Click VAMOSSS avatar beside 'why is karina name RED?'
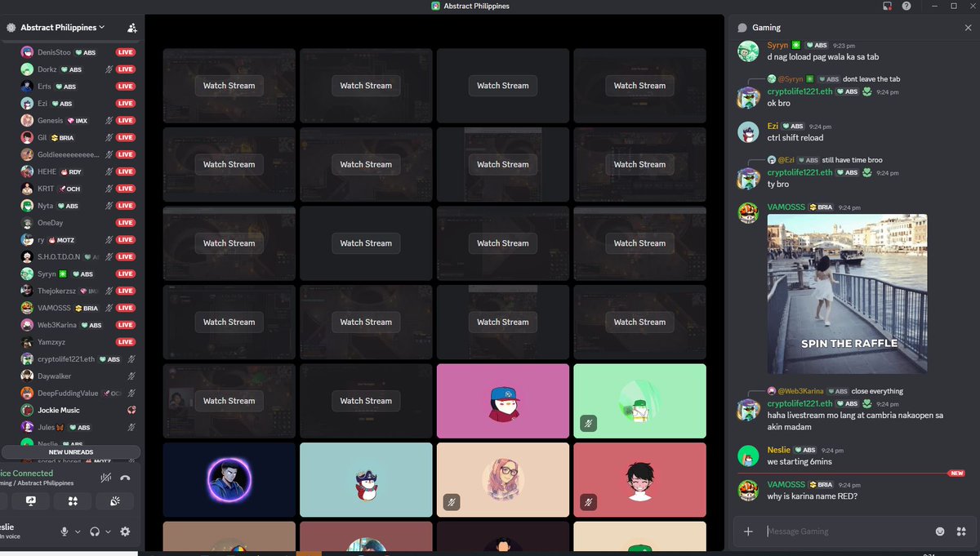 coord(748,490)
